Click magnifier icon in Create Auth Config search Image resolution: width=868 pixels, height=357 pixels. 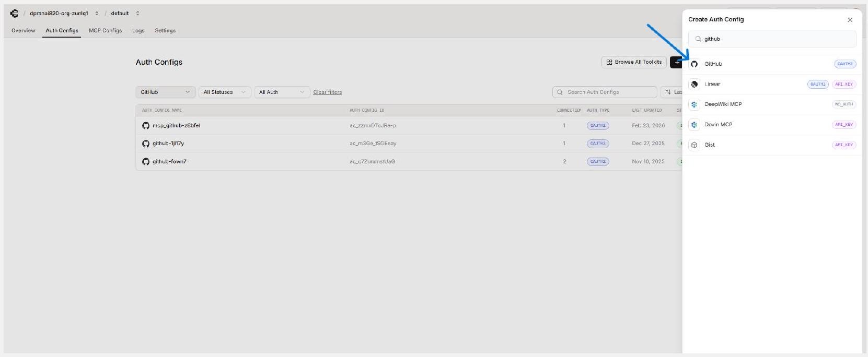click(x=698, y=39)
